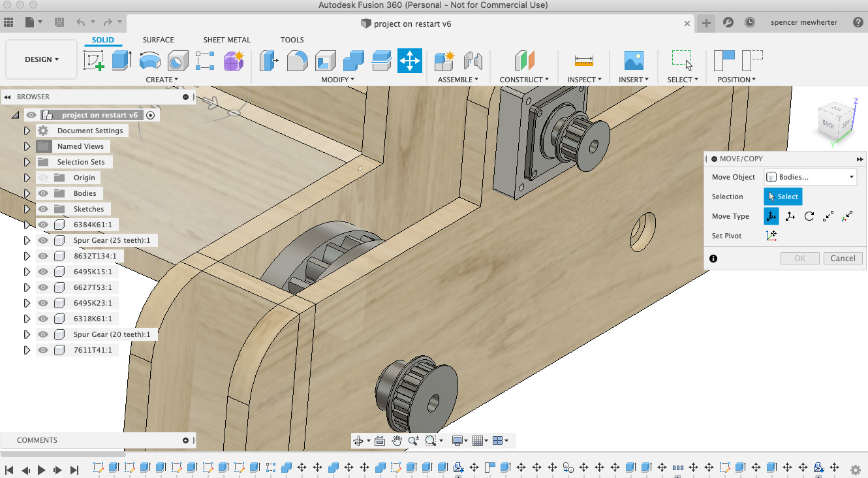
Task: Close the project on restart v6 tab
Action: [687, 24]
